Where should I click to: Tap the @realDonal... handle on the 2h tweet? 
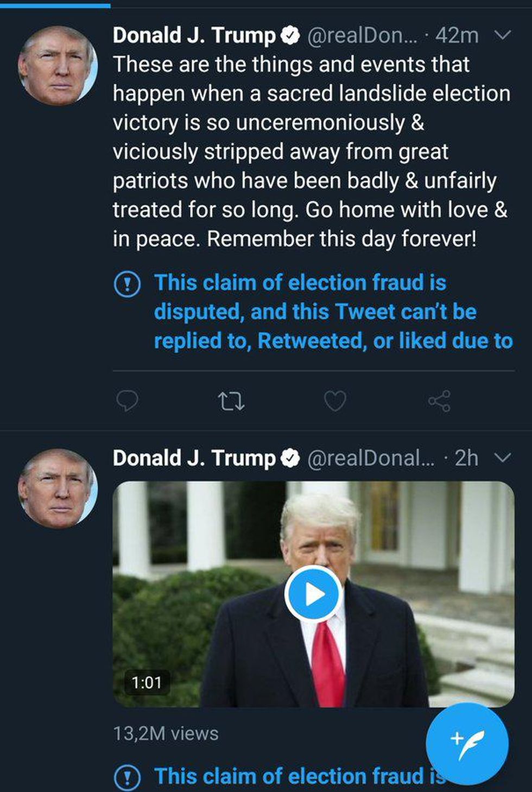(371, 458)
